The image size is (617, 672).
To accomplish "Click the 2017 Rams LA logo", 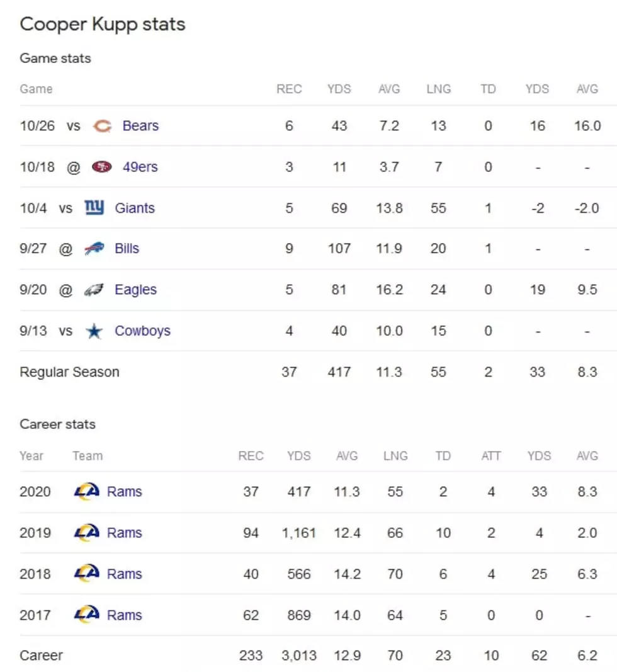I will [86, 615].
